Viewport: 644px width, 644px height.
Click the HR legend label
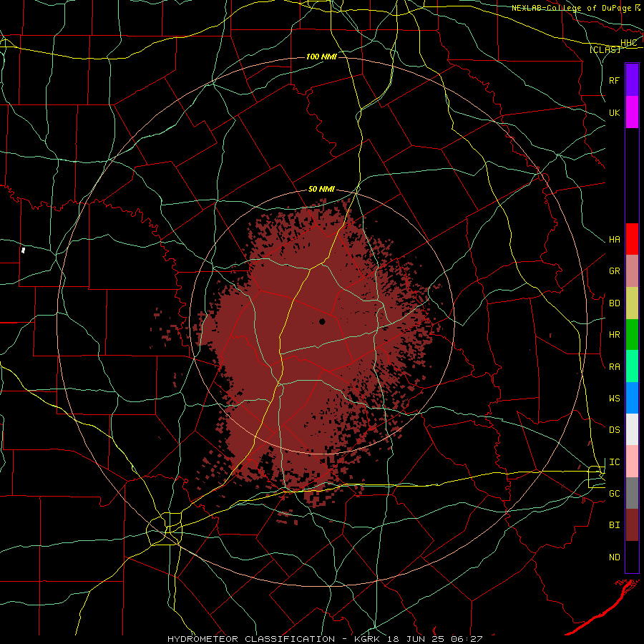click(614, 335)
